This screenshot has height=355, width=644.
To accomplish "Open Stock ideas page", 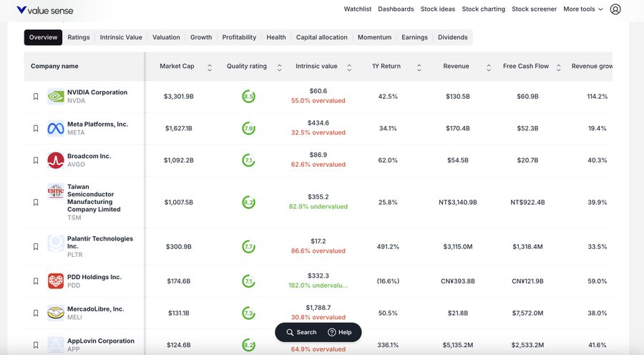I will click(438, 9).
